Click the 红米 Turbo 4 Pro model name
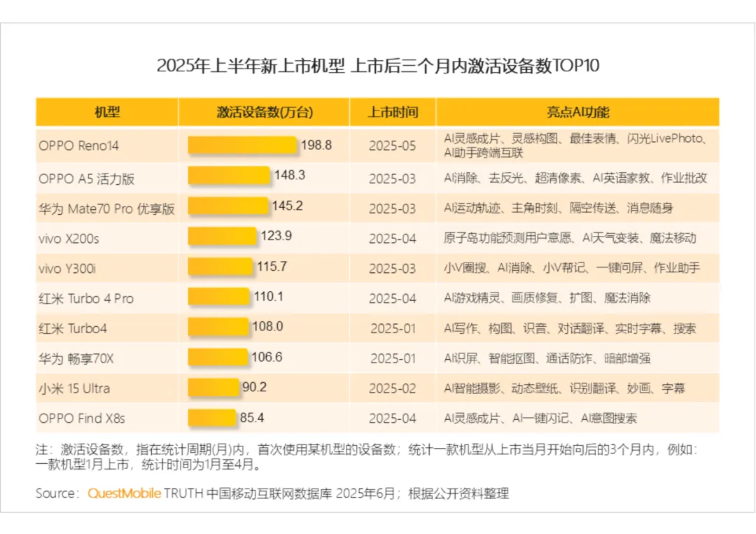 click(86, 298)
